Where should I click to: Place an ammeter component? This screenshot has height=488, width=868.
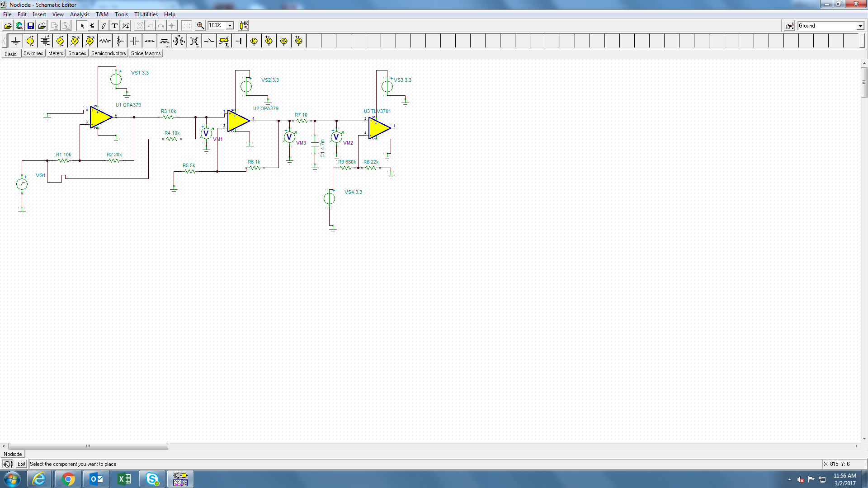pyautogui.click(x=90, y=41)
